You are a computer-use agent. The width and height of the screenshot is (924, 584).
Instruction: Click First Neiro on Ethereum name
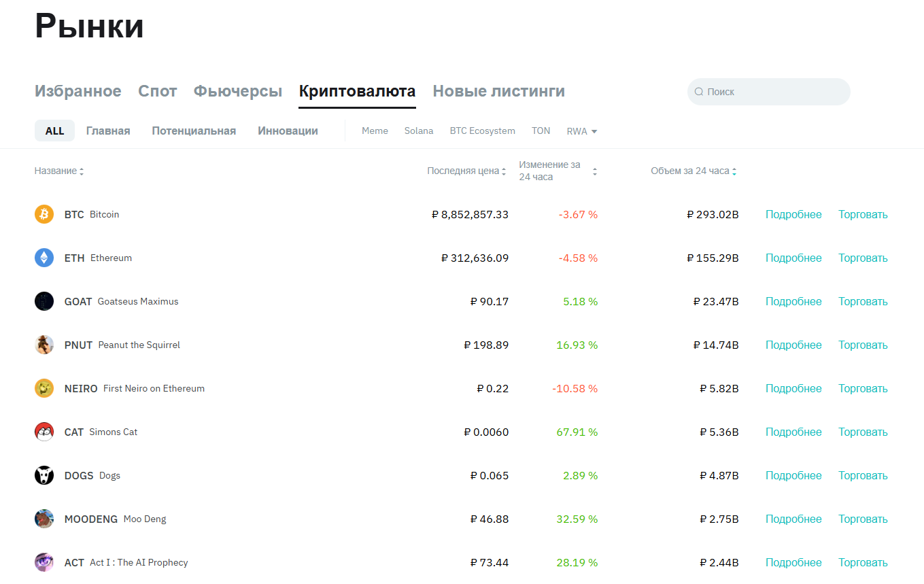point(154,388)
